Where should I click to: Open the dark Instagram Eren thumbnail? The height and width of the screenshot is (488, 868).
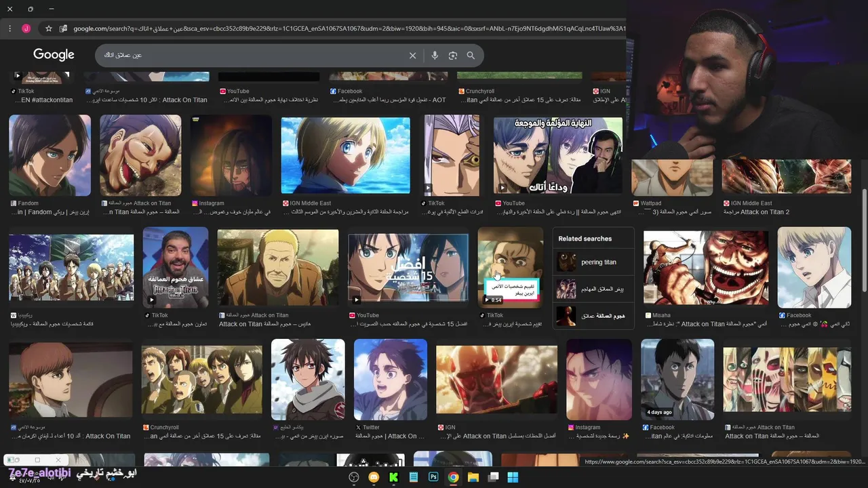(231, 155)
